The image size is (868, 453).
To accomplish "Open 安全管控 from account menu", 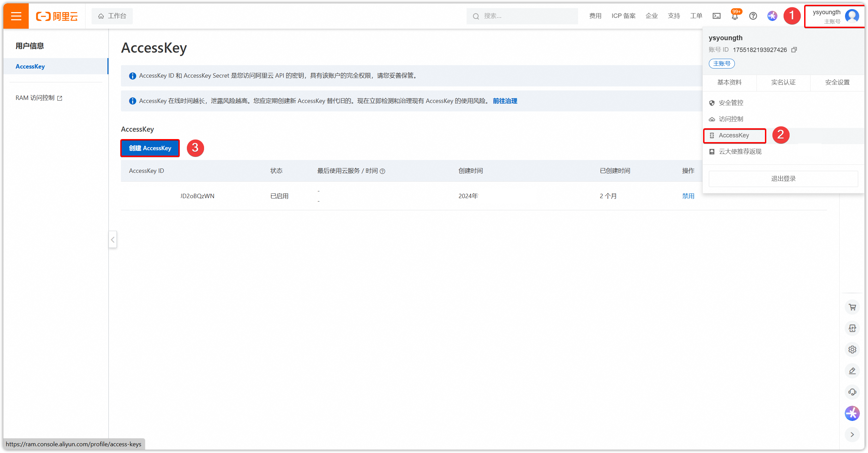I will pos(731,103).
